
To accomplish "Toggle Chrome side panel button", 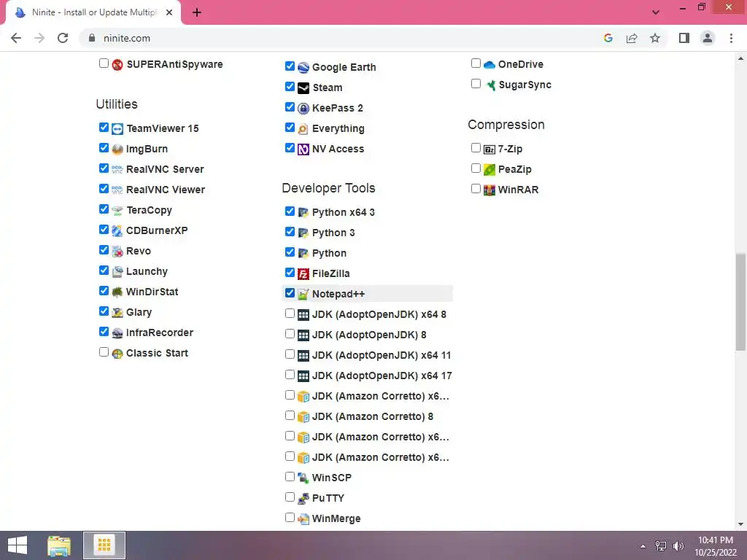I will click(684, 38).
